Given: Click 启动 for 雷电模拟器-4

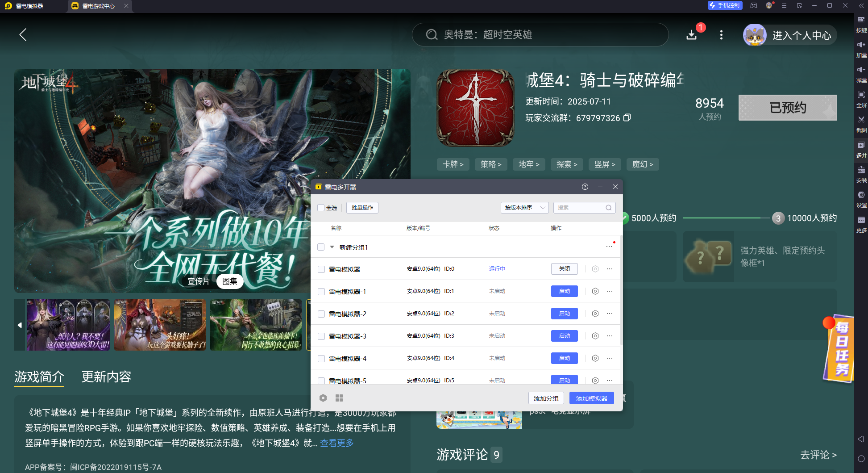Looking at the screenshot, I should point(565,358).
